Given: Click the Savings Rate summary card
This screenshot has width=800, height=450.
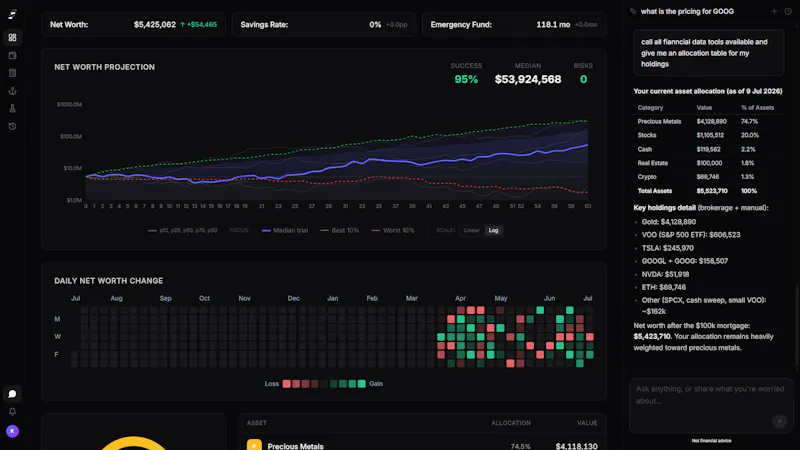Looking at the screenshot, I should tap(324, 24).
